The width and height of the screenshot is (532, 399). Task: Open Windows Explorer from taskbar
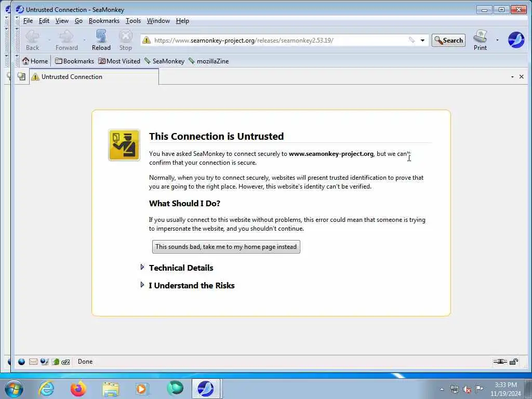point(111,389)
